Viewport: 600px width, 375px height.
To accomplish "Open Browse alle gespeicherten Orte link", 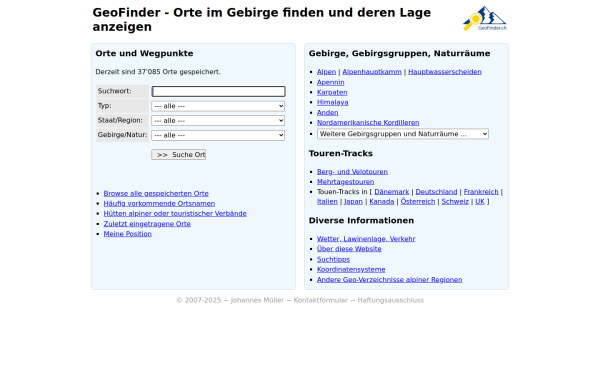I will coord(156,194).
